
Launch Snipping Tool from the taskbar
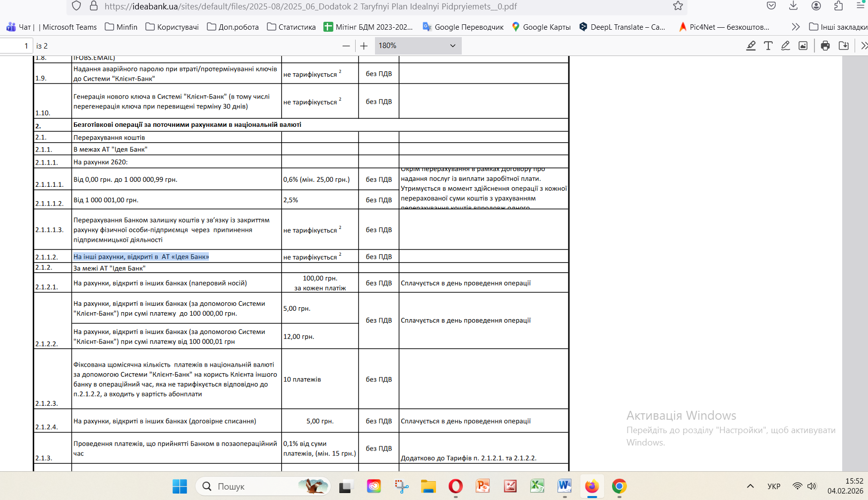tap(401, 487)
